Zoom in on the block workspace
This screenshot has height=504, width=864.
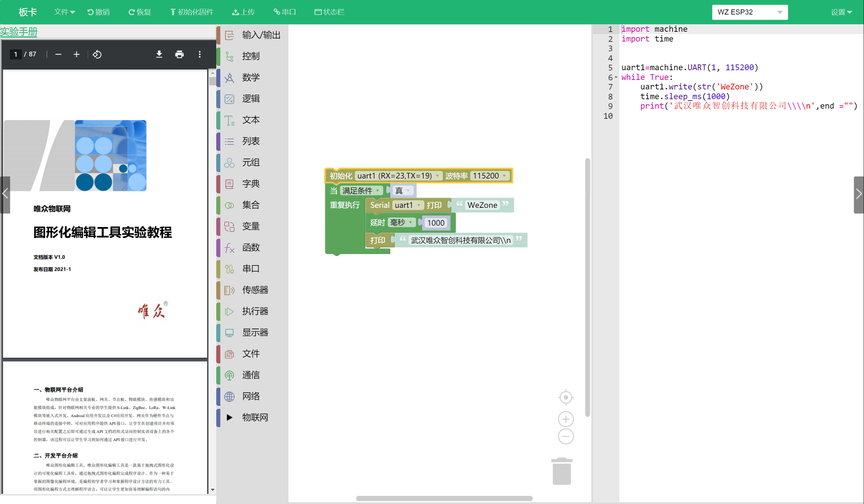pyautogui.click(x=566, y=419)
